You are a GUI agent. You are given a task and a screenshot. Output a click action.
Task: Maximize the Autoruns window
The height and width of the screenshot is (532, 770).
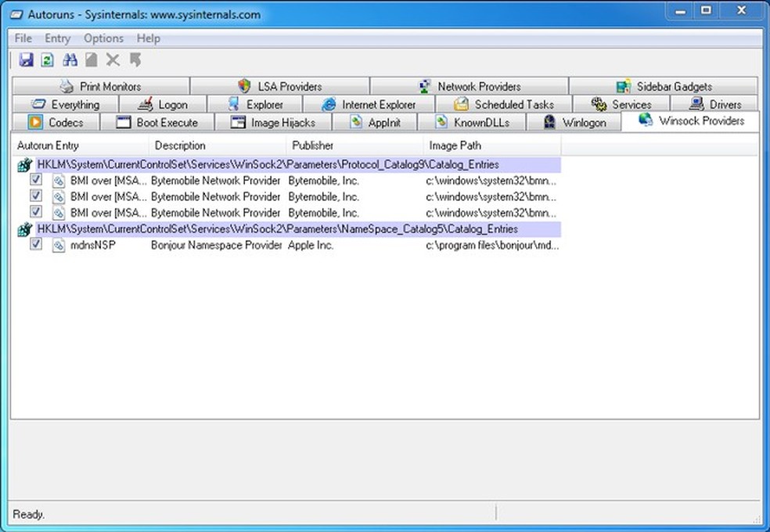pos(706,11)
